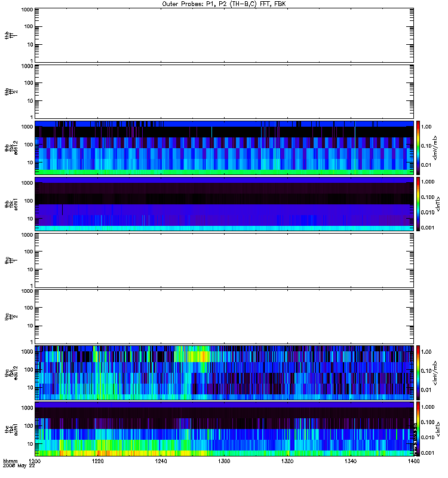Click the 'thc fbk scm1' y-axis title

(11, 429)
